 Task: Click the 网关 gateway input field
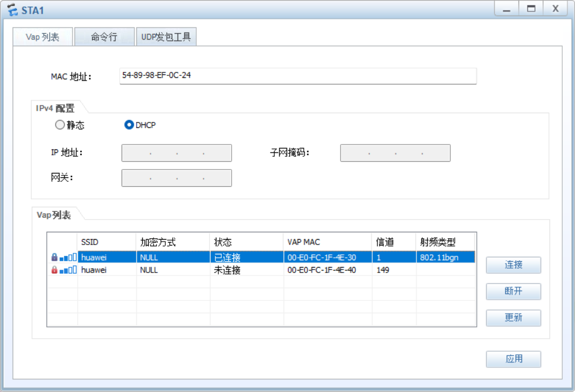[177, 178]
